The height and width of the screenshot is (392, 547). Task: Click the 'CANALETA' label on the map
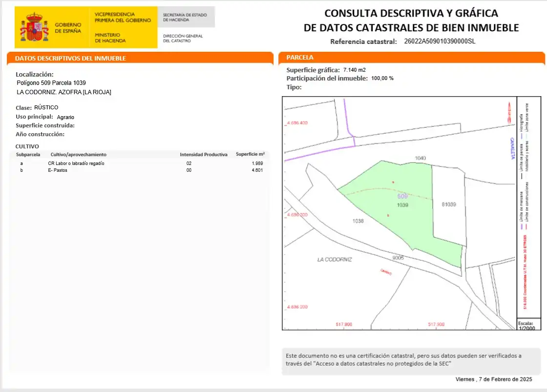pyautogui.click(x=512, y=148)
